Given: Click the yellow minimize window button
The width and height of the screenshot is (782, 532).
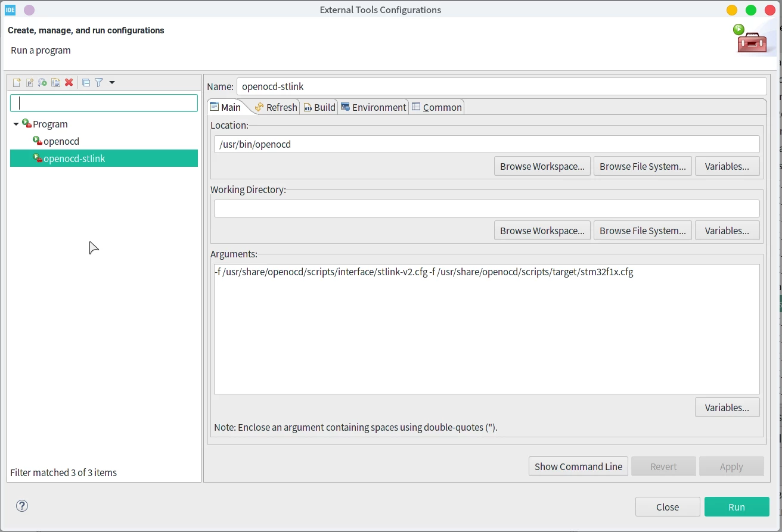Looking at the screenshot, I should tap(732, 10).
